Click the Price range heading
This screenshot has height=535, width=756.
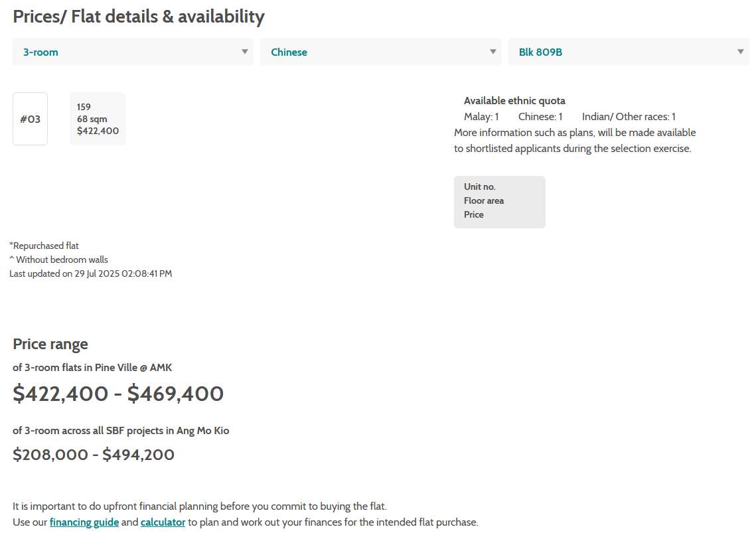[50, 344]
